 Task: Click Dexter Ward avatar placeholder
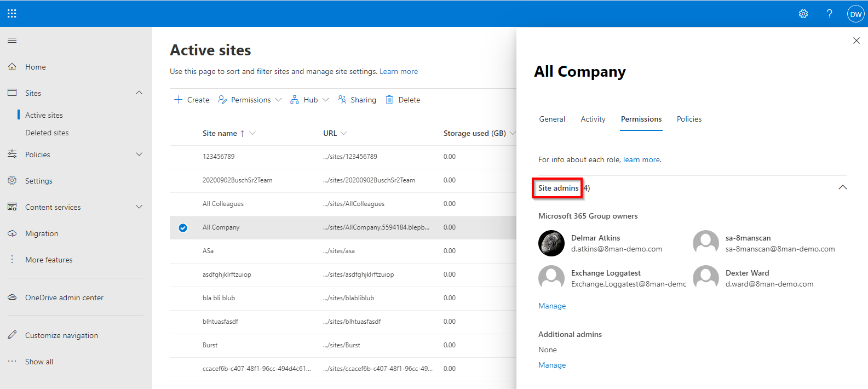(x=706, y=278)
